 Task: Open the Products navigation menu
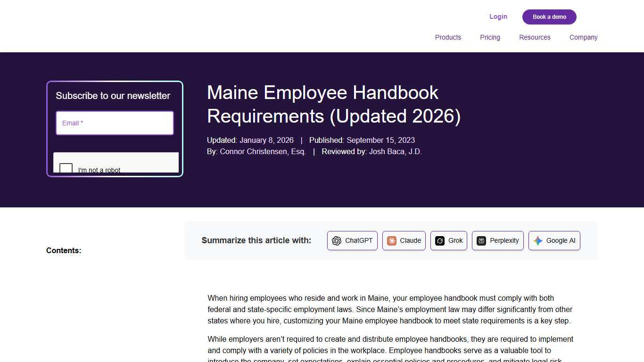448,37
